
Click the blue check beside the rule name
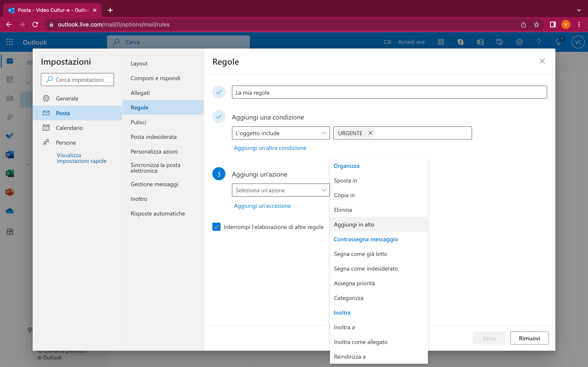(x=219, y=92)
